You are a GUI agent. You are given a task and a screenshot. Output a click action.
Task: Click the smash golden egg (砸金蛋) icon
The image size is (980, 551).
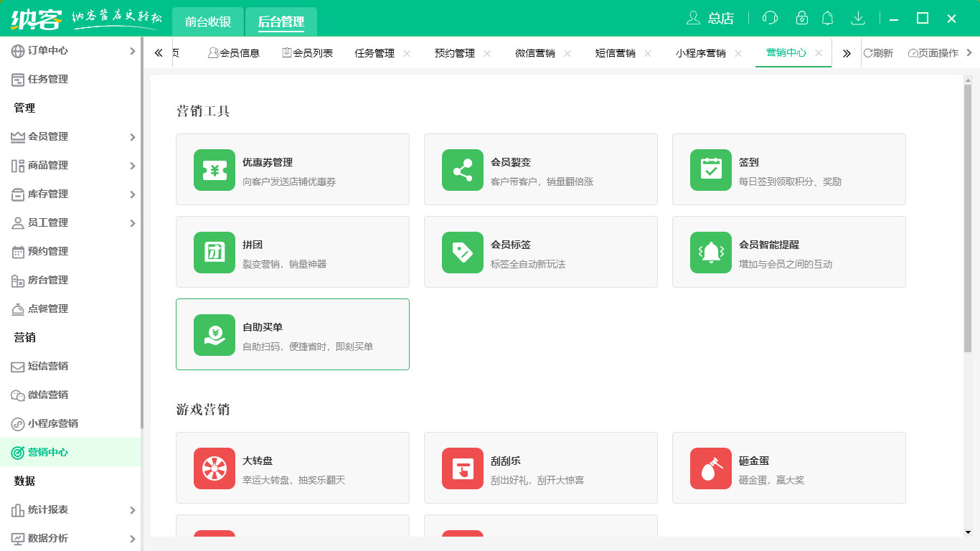pyautogui.click(x=711, y=468)
